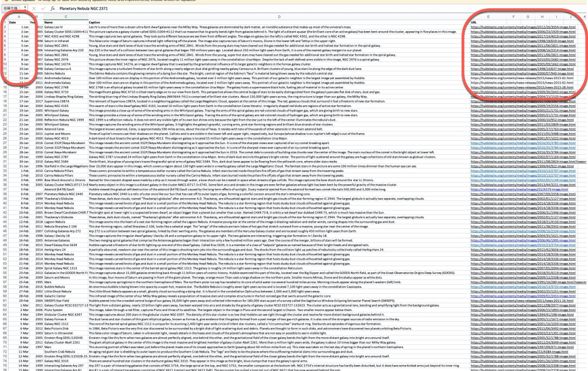Image resolution: width=588 pixels, height=371 pixels.
Task: Select the Galaxy Leo IV name cell
Action: point(65,26)
